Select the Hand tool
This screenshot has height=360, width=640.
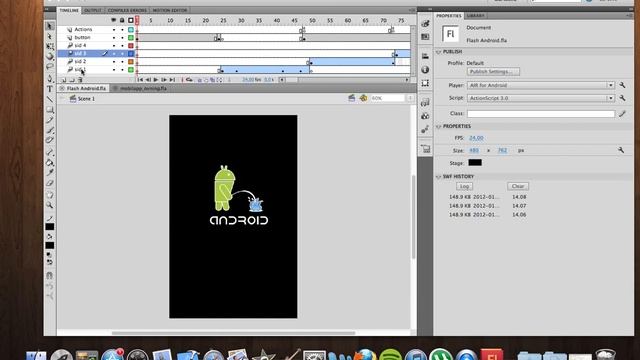(50, 195)
